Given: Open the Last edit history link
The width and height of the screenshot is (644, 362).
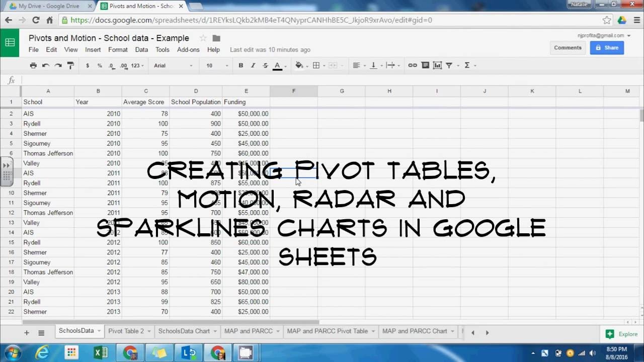Looking at the screenshot, I should coord(270,50).
